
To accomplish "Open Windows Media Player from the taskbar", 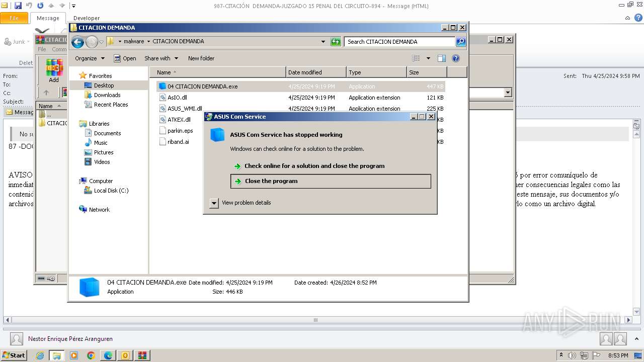I will pos(74,355).
